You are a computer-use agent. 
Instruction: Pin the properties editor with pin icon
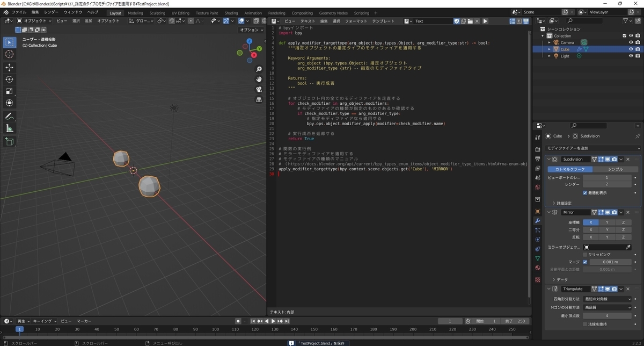[638, 136]
